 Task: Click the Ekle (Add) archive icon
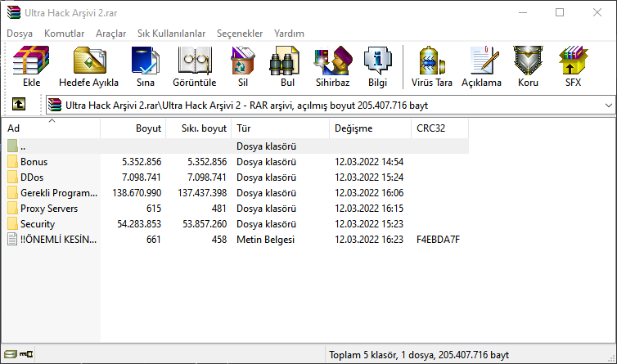pos(31,61)
